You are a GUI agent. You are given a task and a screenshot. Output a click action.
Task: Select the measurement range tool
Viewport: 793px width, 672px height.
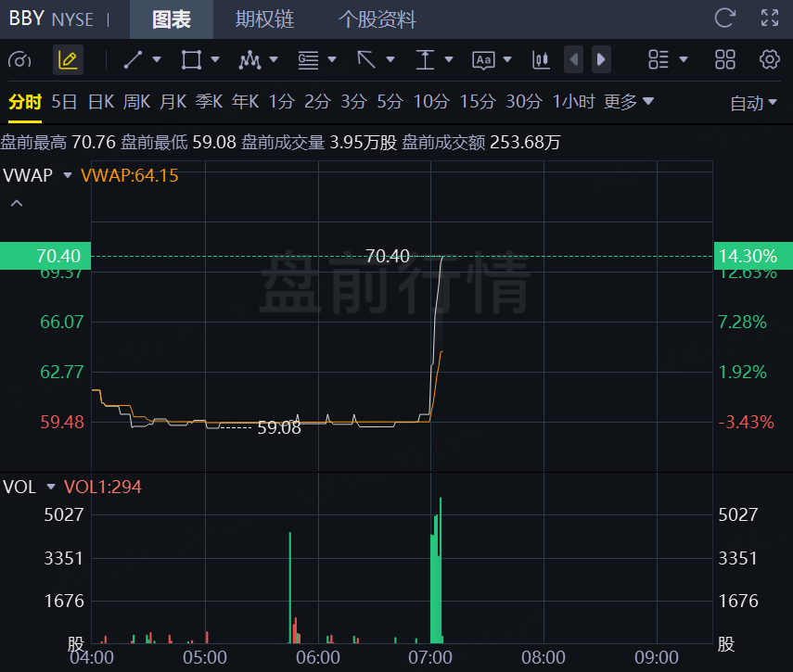click(425, 60)
